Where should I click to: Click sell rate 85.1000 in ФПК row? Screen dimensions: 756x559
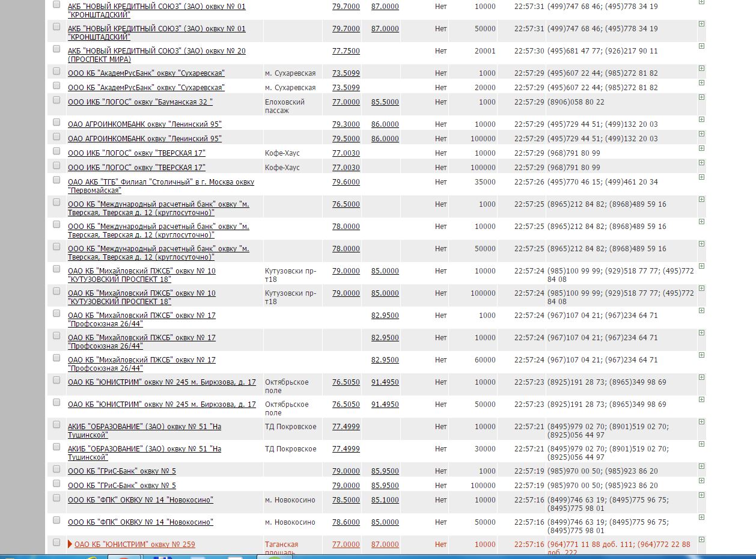click(x=385, y=500)
